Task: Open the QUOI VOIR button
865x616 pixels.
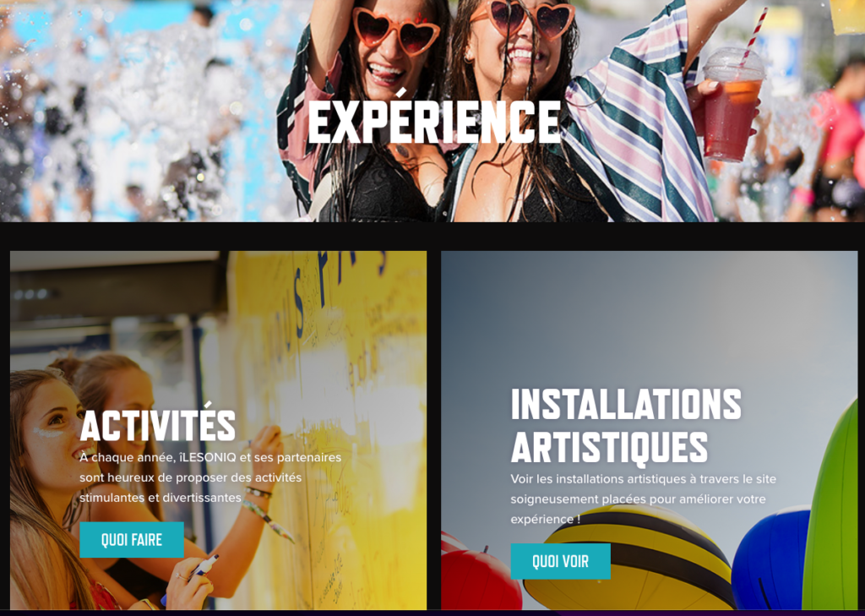Action: [560, 561]
